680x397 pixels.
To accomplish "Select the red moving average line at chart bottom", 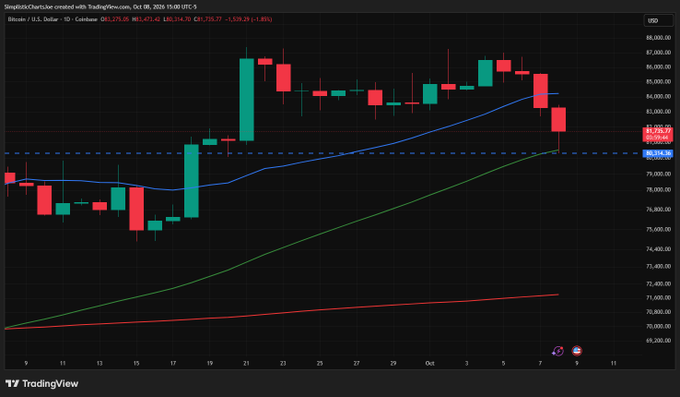I will click(x=282, y=313).
